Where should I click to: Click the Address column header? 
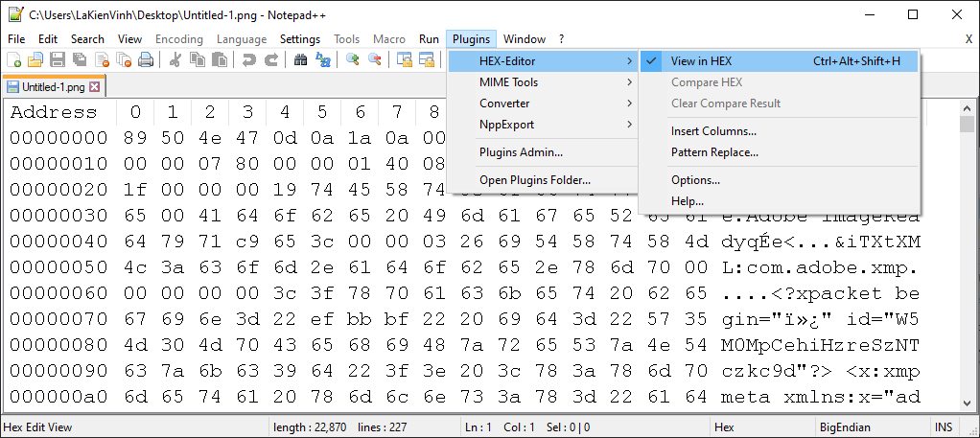(x=54, y=112)
